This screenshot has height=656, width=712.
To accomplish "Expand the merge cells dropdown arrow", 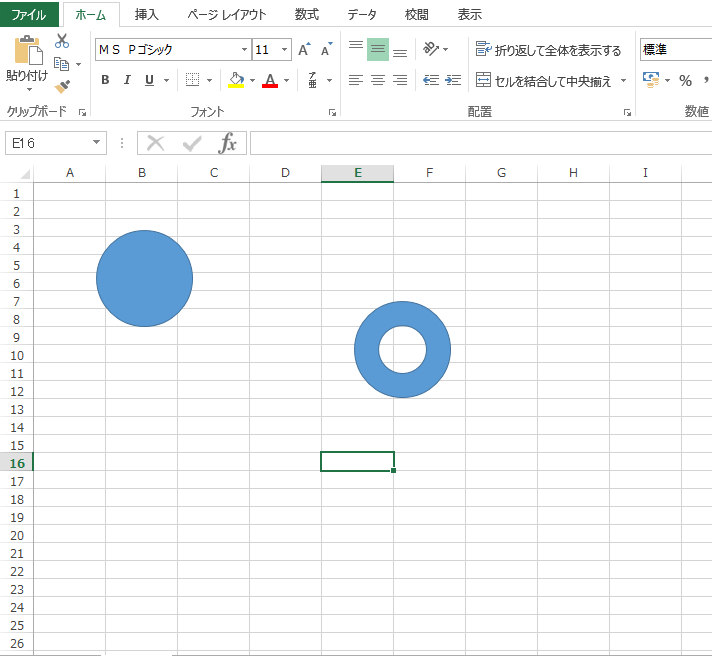I will tap(623, 80).
